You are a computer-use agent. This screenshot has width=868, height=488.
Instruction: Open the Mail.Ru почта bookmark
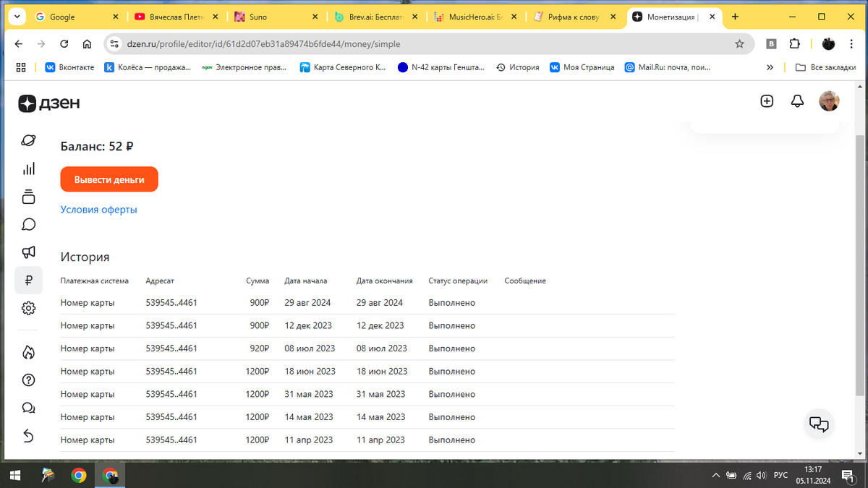667,67
